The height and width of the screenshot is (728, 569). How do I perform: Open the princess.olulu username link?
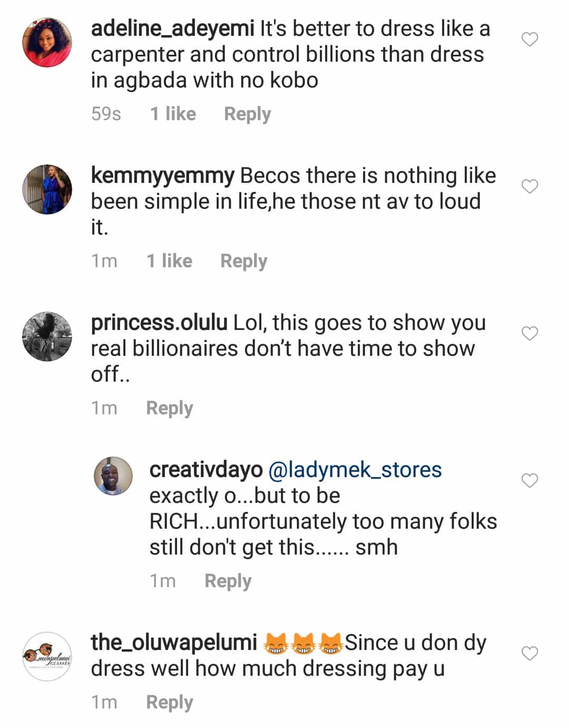pyautogui.click(x=159, y=323)
